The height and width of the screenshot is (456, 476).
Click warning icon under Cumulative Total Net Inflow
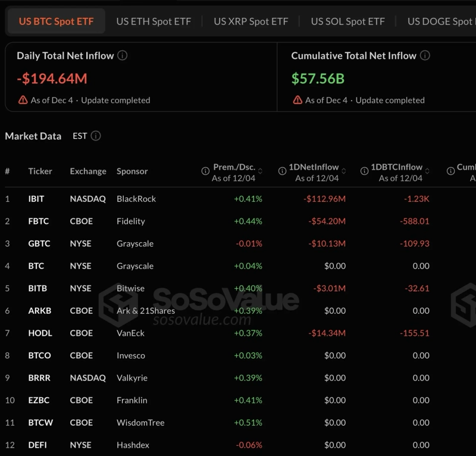point(297,100)
